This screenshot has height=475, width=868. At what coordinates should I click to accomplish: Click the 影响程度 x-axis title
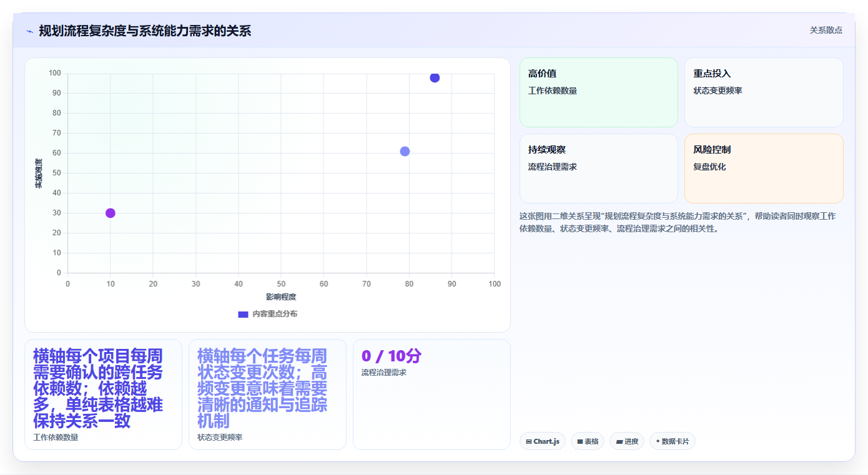click(281, 297)
